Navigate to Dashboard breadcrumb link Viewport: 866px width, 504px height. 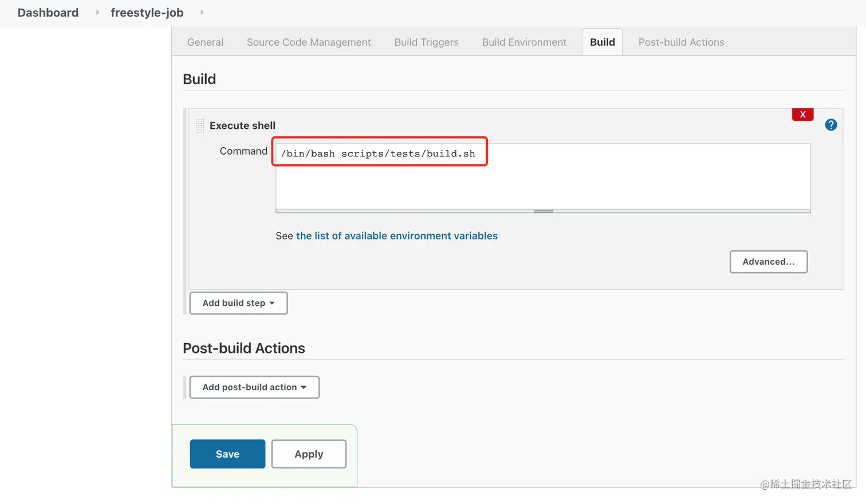click(48, 13)
